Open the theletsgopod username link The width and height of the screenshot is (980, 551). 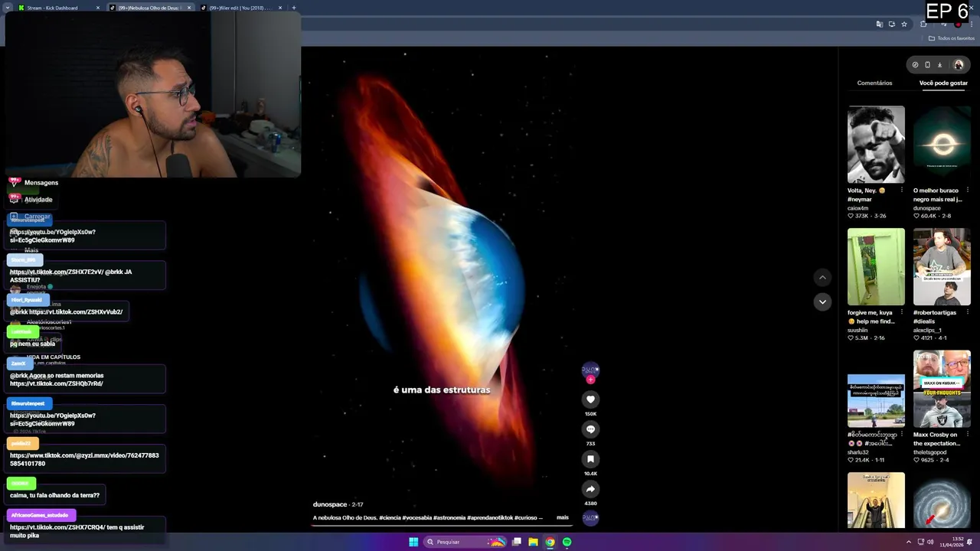(932, 452)
